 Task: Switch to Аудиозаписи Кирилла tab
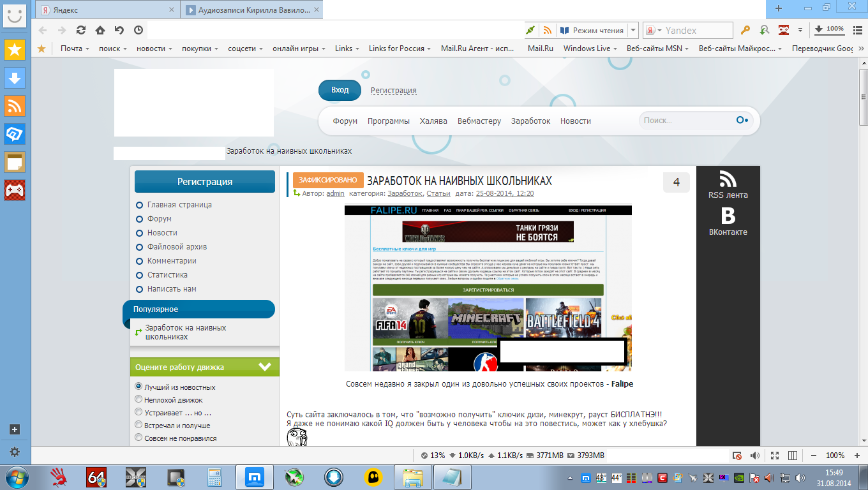[253, 10]
